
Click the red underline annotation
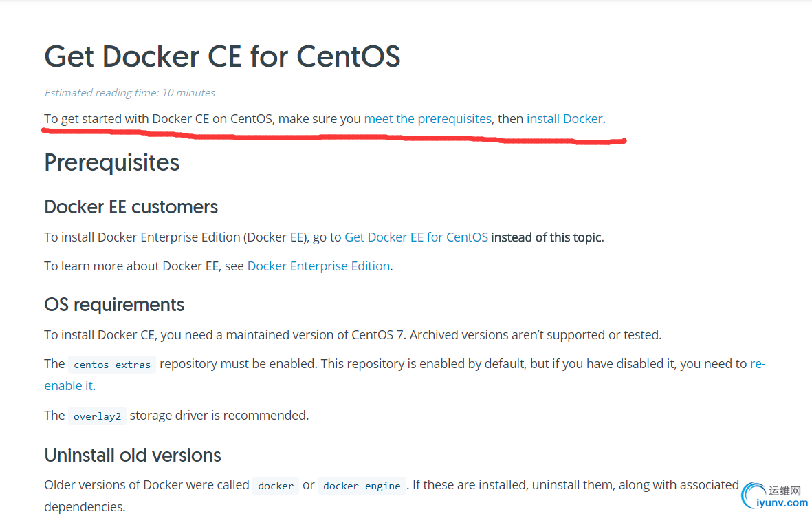coord(334,138)
